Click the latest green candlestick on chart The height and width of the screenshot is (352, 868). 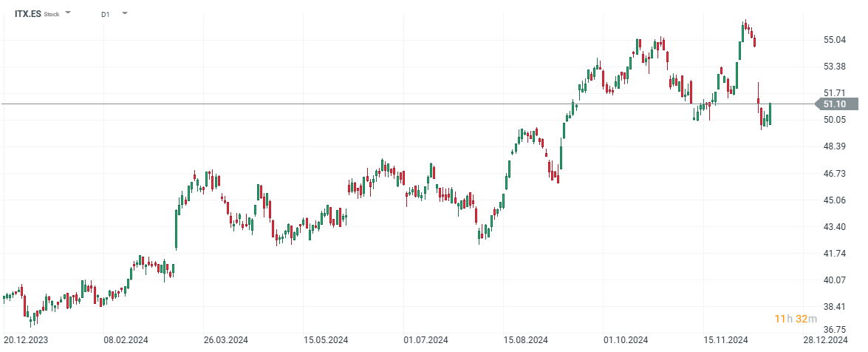770,114
